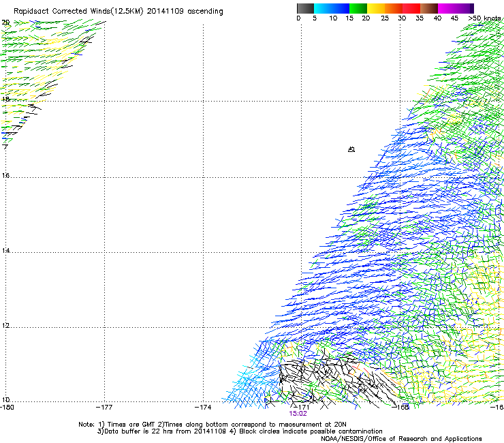Click the '30' legend scale label
The height and width of the screenshot is (443, 504).
point(402,18)
